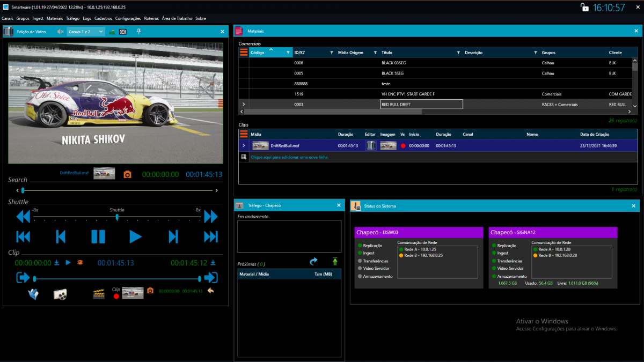Screen dimensions: 644x362
Task: Click 'Clique aqui para adicionar uma nova linha'
Action: [289, 157]
